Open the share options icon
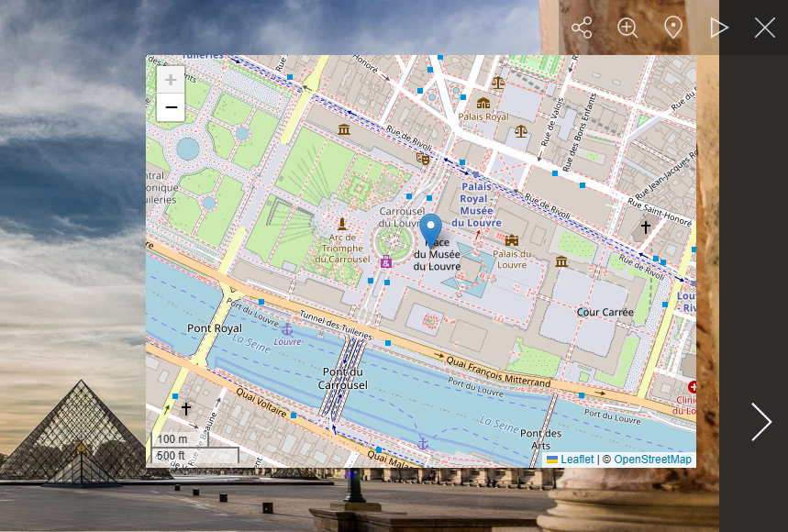This screenshot has height=532, width=788. [x=582, y=28]
